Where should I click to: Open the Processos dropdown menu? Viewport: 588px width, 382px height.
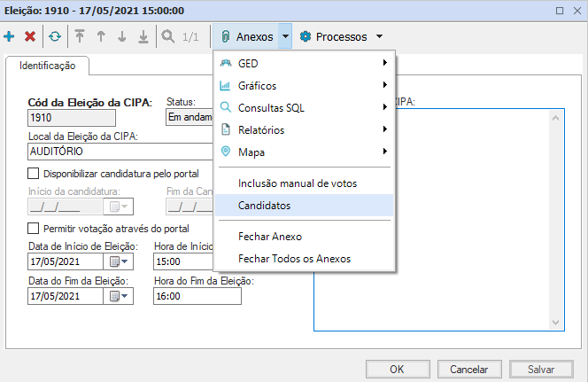(341, 37)
